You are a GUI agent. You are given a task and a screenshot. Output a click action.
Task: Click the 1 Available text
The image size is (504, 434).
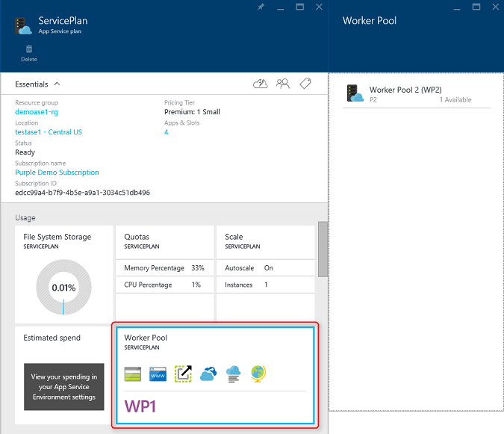point(455,100)
